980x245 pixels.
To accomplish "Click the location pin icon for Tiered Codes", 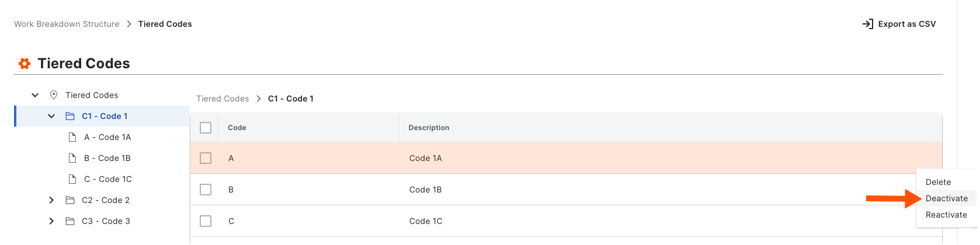I will (x=54, y=95).
